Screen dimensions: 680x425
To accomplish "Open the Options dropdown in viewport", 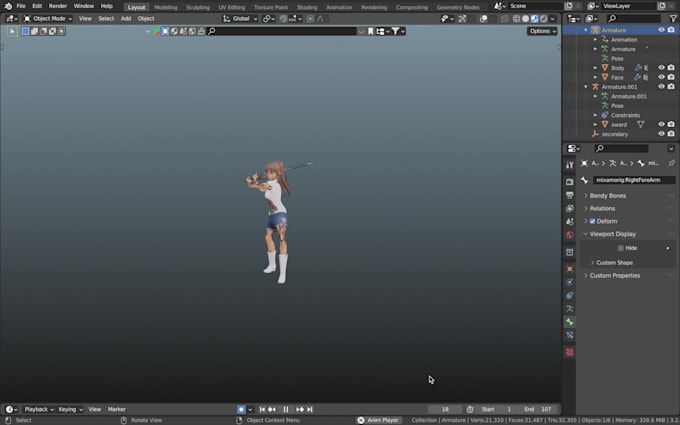I will [x=542, y=31].
